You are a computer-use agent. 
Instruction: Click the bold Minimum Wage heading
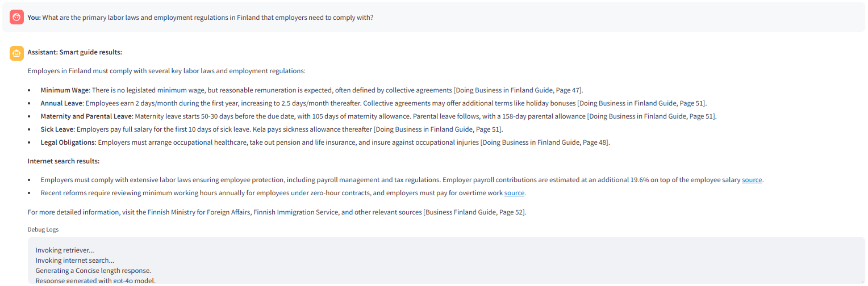click(64, 90)
